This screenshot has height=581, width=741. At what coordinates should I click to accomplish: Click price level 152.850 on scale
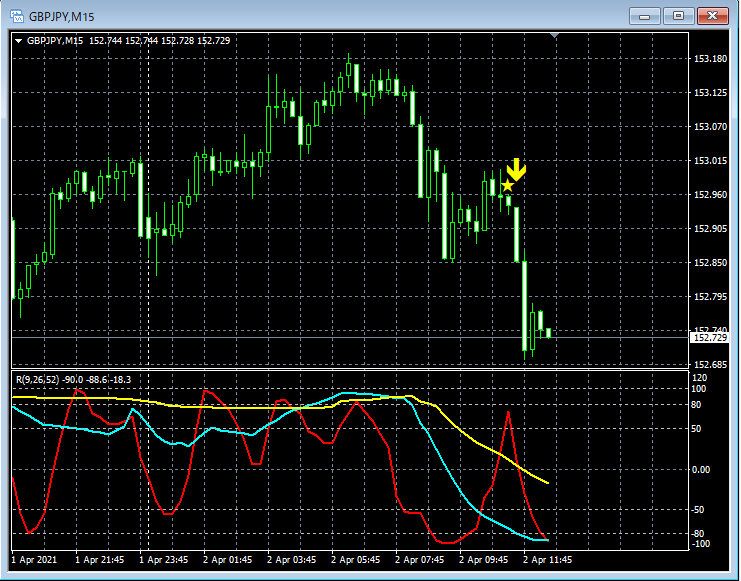tap(710, 262)
